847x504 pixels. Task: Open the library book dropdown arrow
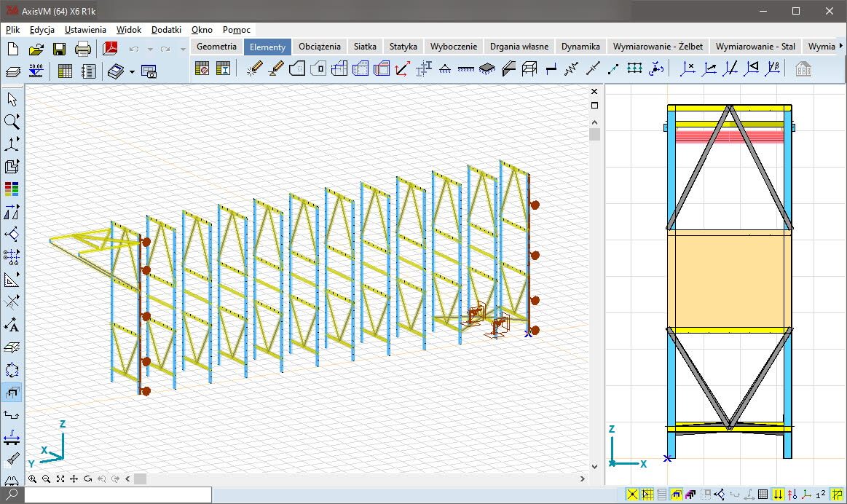coord(132,71)
